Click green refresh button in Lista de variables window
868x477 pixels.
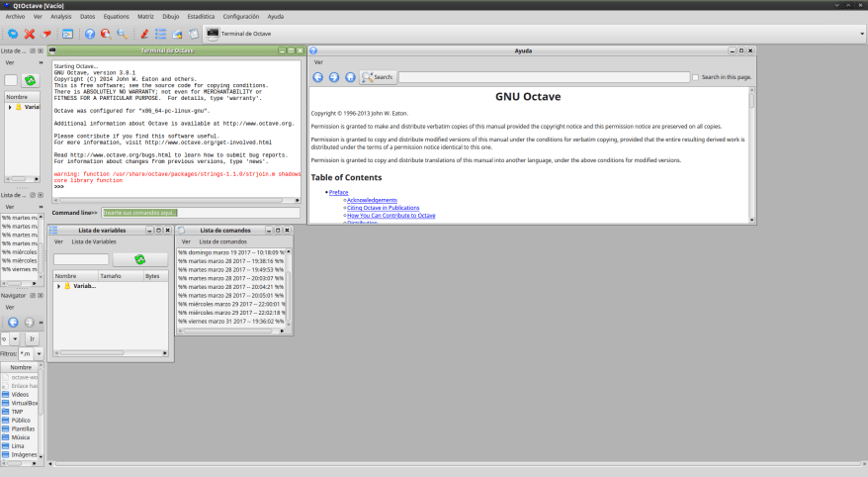[140, 259]
